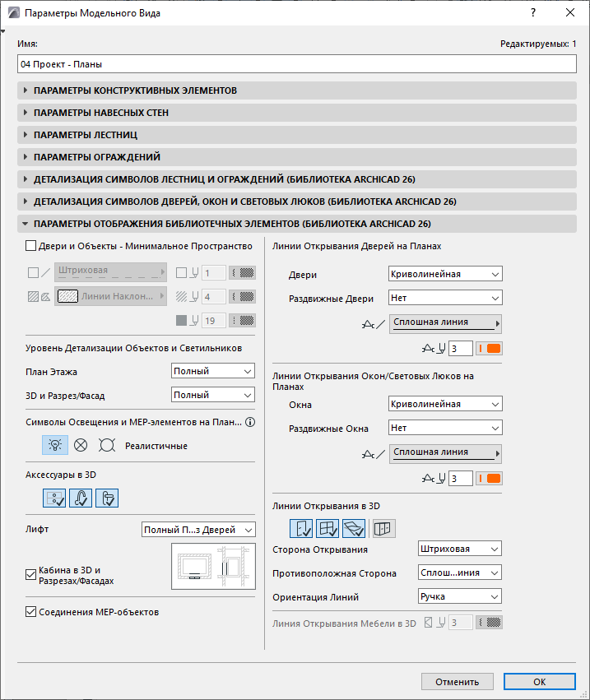Open Sliding Doors opening line dropdown
590x700 pixels.
[445, 298]
